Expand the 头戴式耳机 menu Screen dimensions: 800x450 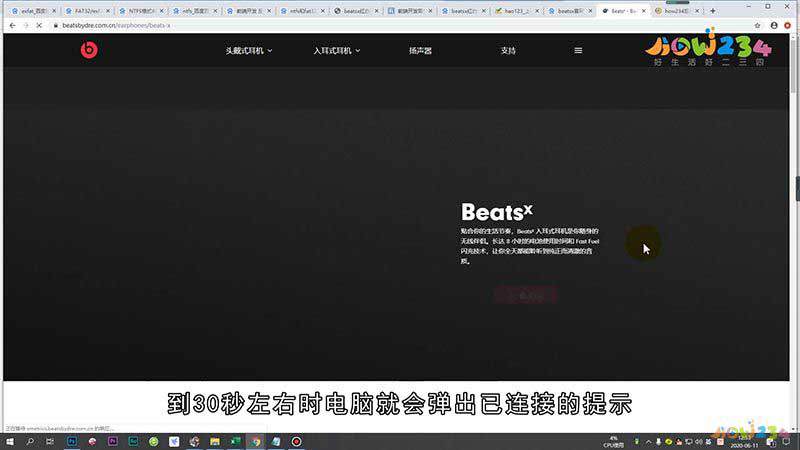point(249,51)
